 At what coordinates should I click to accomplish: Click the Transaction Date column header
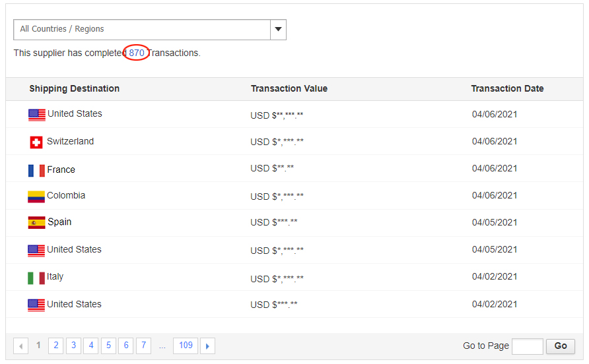[x=507, y=88]
